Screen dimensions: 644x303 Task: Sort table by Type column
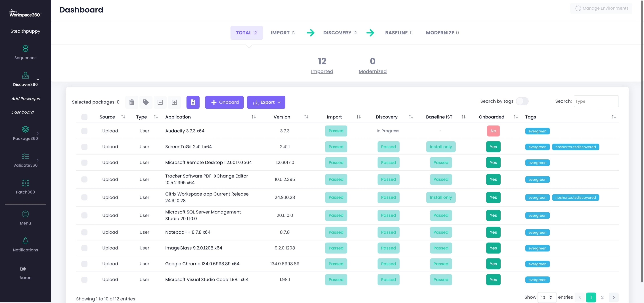[x=156, y=117]
